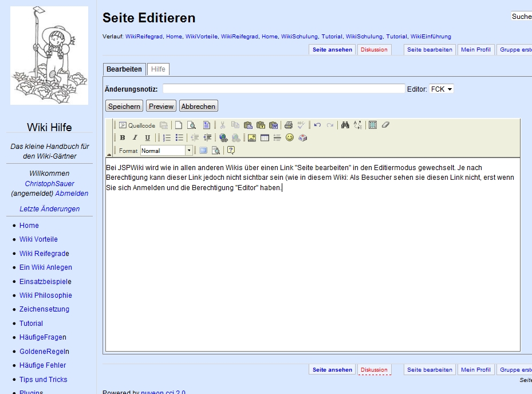Click the smiley emoticon icon
This screenshot has width=532, height=394.
(x=290, y=137)
